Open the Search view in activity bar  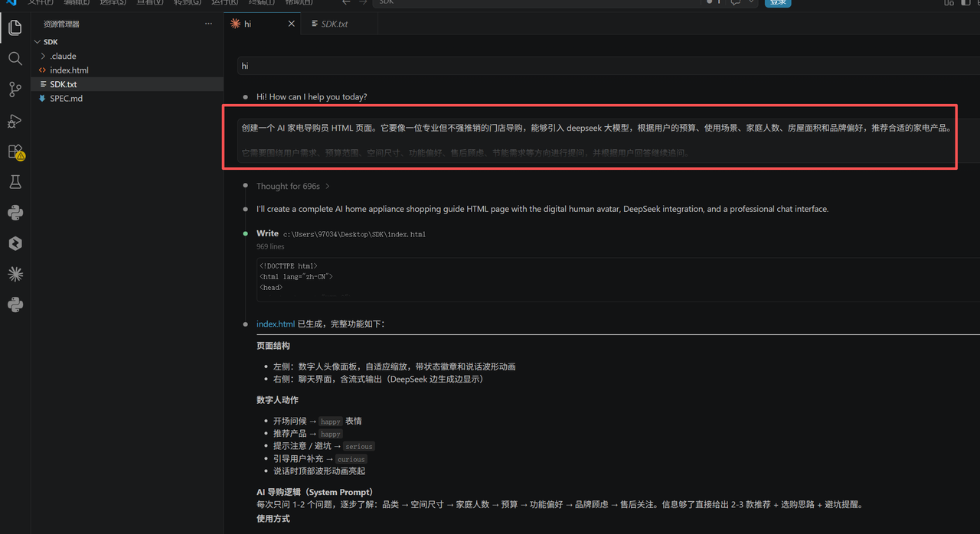point(15,59)
